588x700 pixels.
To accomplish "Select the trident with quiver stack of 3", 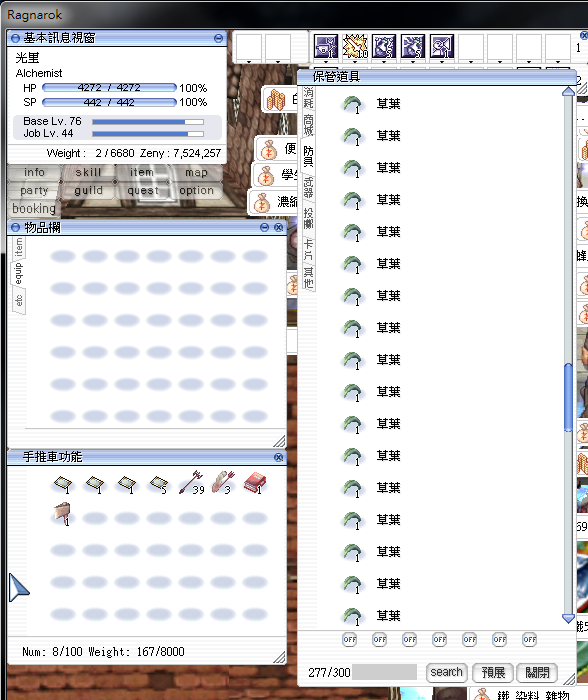I will coord(223,482).
